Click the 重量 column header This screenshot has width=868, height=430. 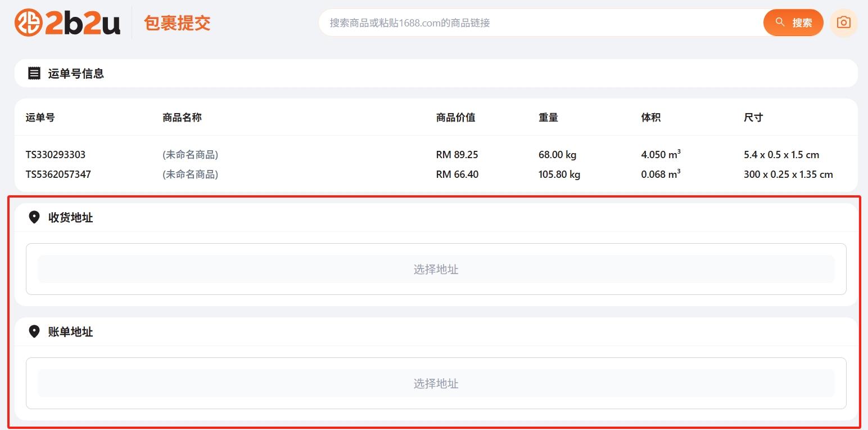click(x=548, y=117)
